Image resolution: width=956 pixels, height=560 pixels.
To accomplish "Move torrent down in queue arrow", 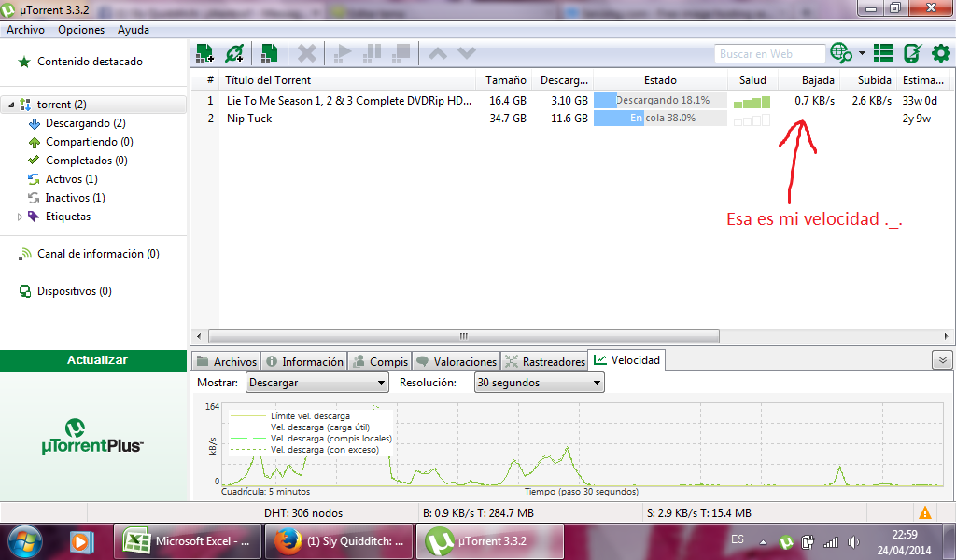I will coord(467,53).
